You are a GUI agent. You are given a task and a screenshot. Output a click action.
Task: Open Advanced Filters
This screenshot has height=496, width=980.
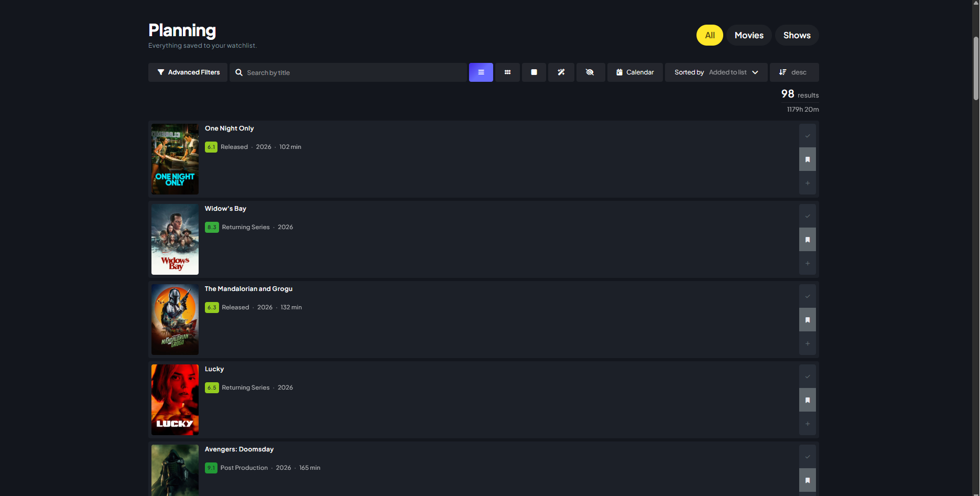[188, 72]
